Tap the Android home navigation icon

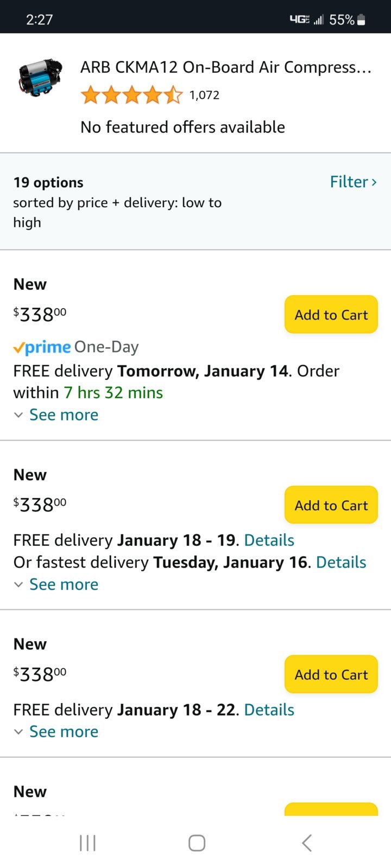(197, 843)
